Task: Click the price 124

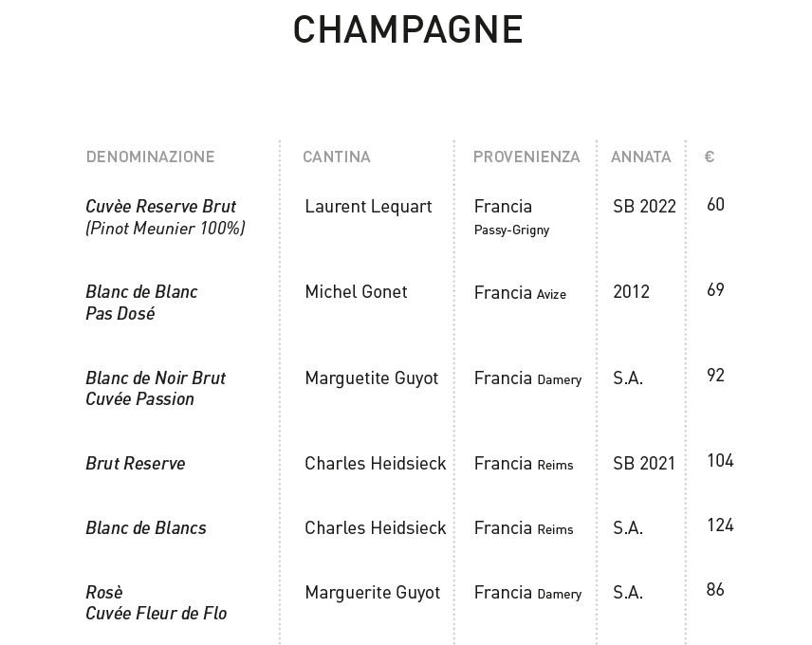Action: pyautogui.click(x=720, y=525)
